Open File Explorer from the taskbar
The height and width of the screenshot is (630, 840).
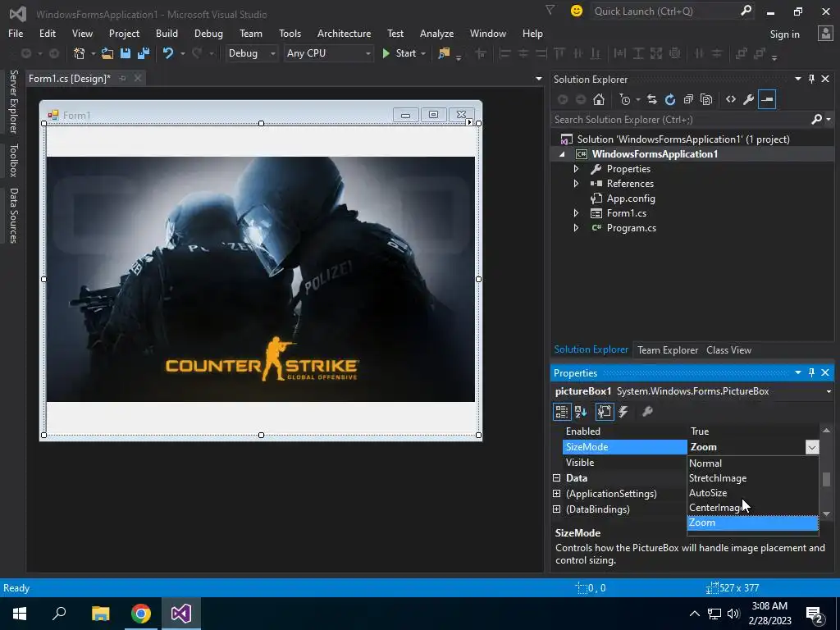click(x=100, y=614)
